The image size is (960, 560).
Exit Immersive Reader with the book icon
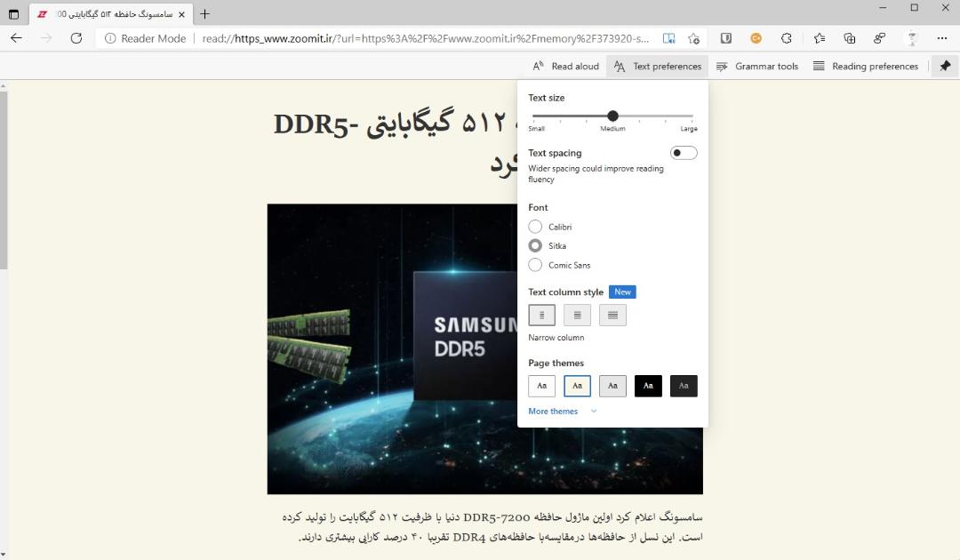tap(668, 38)
